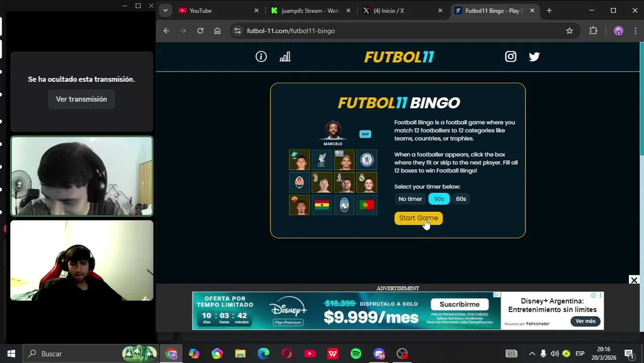The width and height of the screenshot is (644, 363).
Task: Open the Windows Start menu
Action: tap(11, 353)
